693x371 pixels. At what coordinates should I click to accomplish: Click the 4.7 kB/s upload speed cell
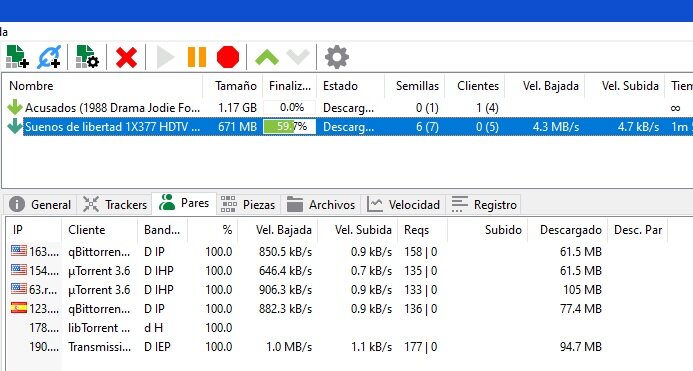click(x=638, y=127)
